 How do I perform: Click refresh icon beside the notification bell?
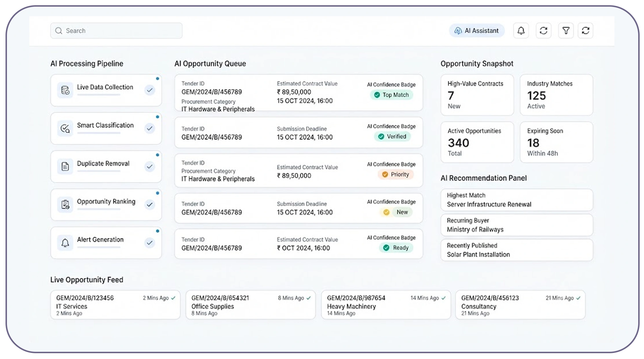coord(543,31)
